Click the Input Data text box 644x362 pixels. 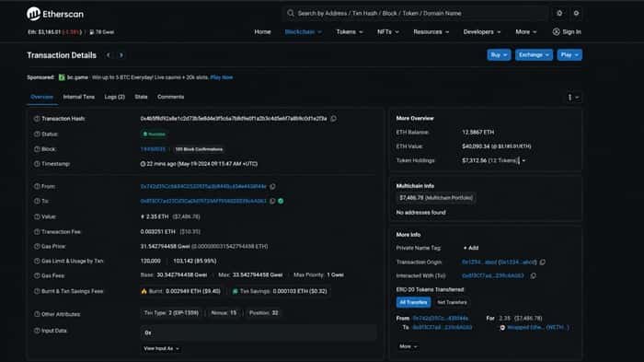click(259, 333)
